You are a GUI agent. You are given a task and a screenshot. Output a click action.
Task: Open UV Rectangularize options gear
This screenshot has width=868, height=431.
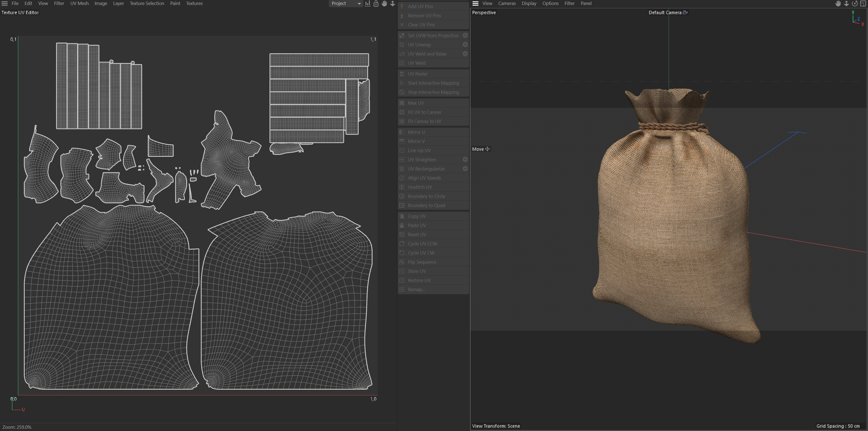click(x=465, y=169)
